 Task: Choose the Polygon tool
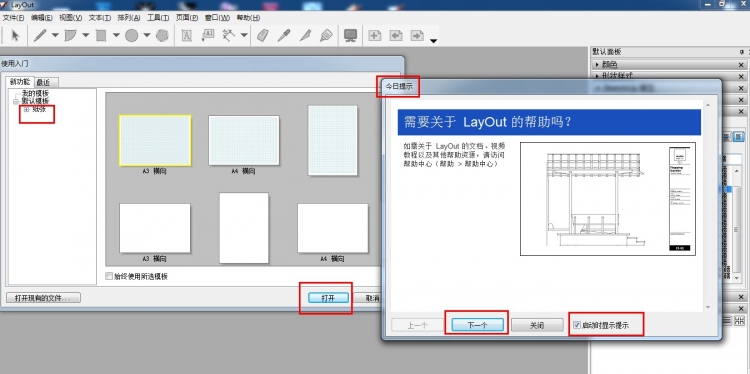162,35
